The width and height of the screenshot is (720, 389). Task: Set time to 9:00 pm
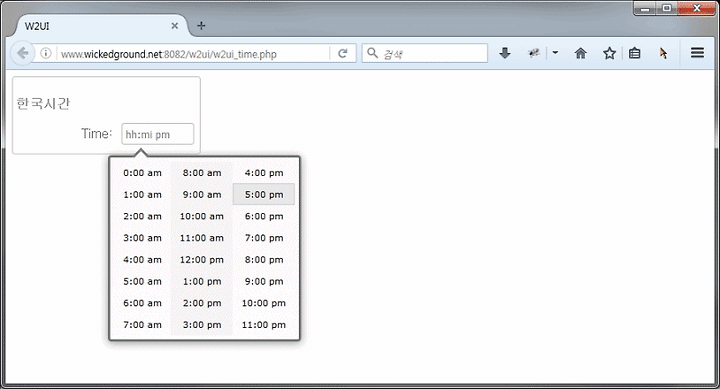[x=264, y=281]
